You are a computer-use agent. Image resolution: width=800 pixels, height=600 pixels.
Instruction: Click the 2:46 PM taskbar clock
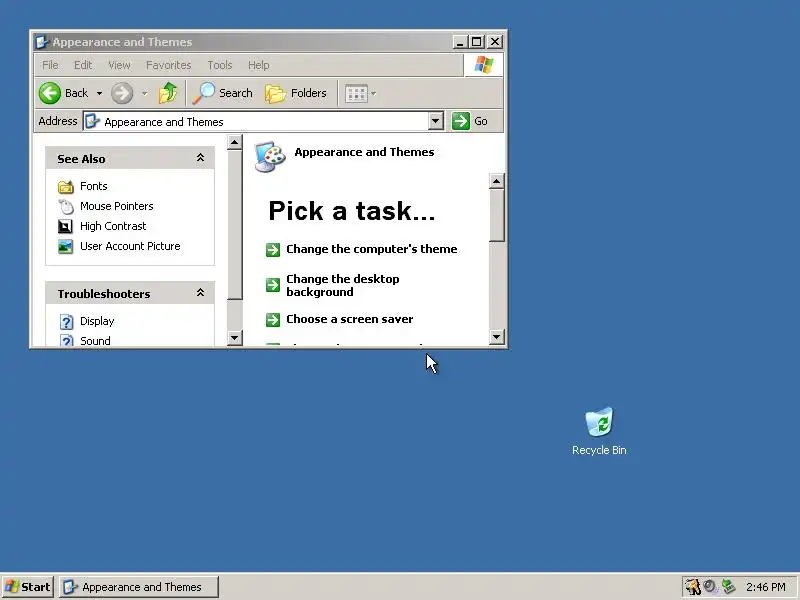(x=765, y=587)
